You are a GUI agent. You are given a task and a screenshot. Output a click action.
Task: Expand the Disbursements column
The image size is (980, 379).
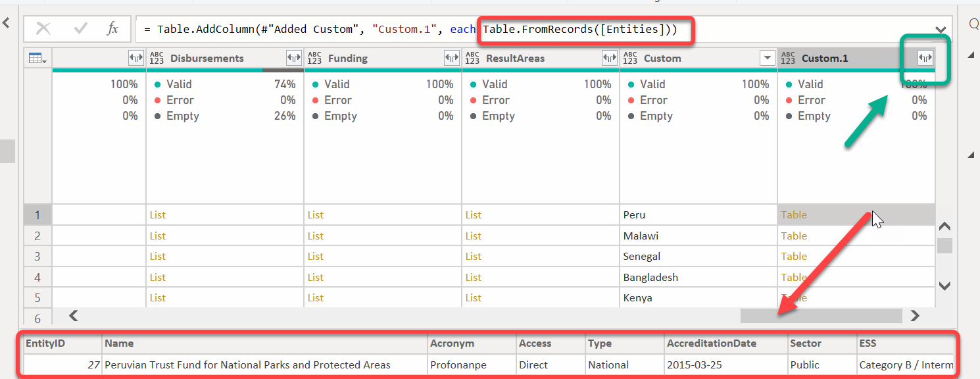(294, 58)
